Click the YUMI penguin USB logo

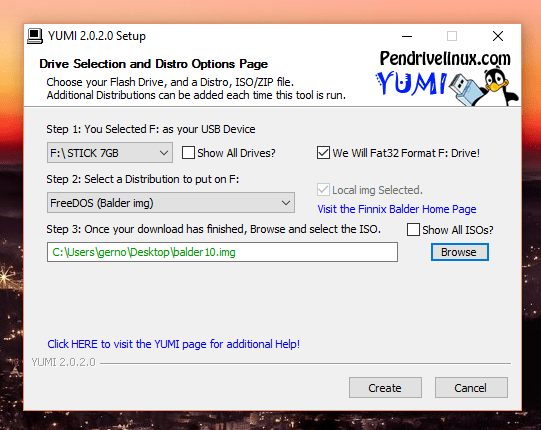coord(446,79)
